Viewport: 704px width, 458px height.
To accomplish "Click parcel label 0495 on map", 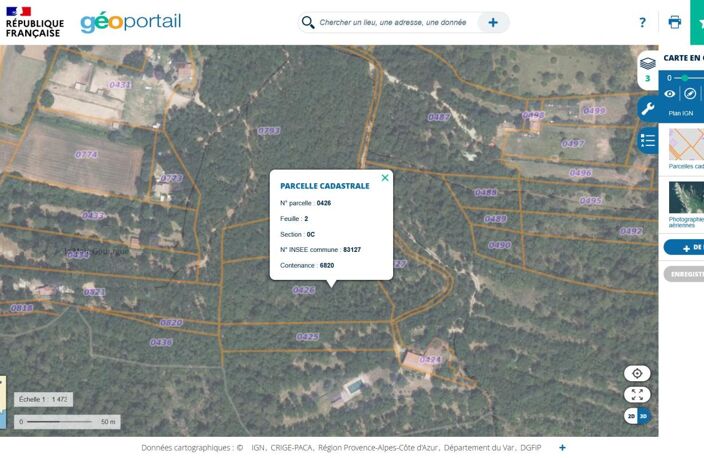I will point(590,200).
